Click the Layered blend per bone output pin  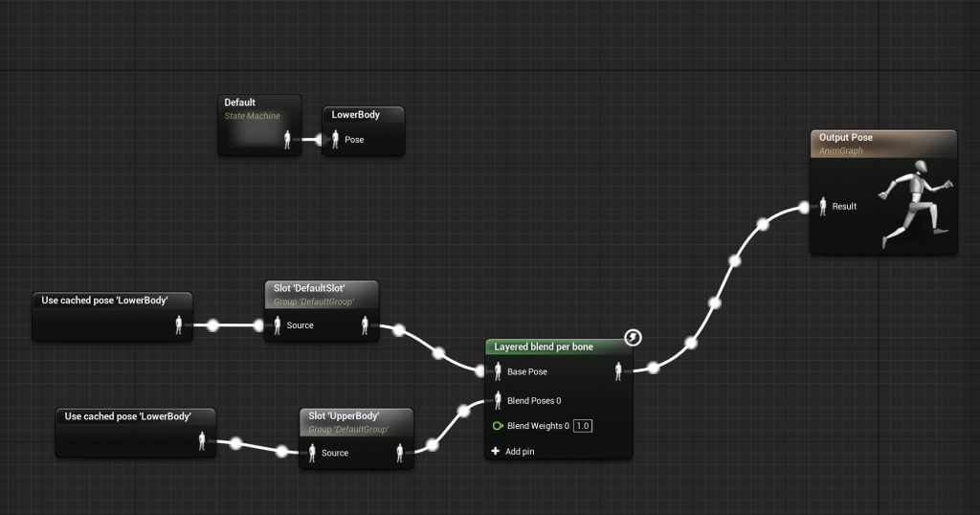[x=618, y=371]
